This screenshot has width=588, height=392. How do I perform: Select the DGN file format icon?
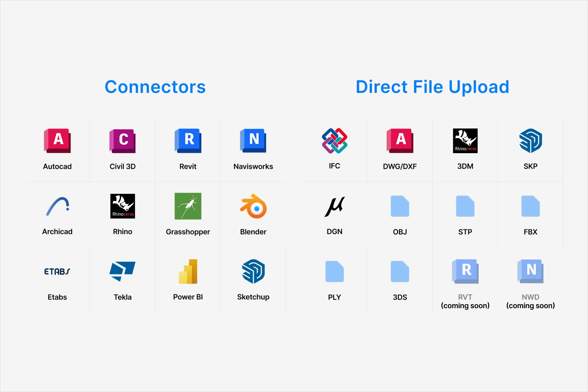click(334, 206)
